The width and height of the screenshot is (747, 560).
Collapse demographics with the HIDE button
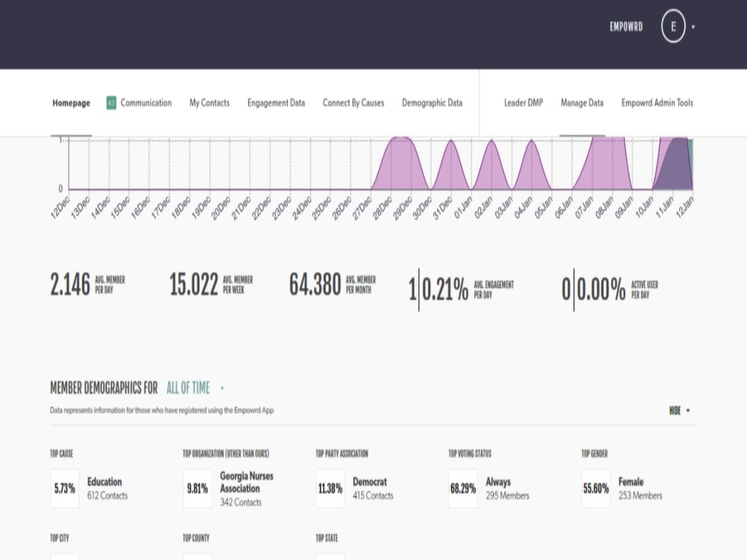click(x=675, y=411)
